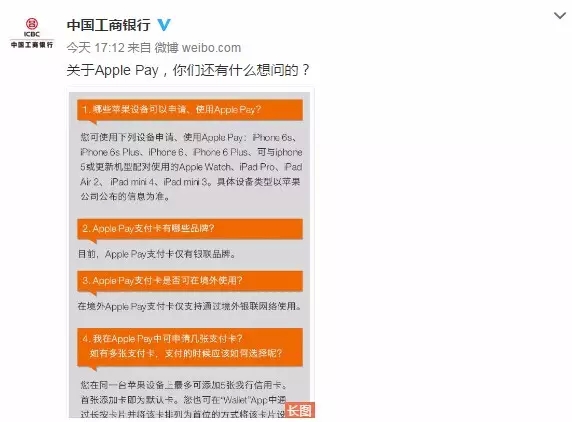The height and width of the screenshot is (422, 572).
Task: Click the header '3. Apple Pay支付卡是否可在境外使用?'
Action: click(190, 280)
